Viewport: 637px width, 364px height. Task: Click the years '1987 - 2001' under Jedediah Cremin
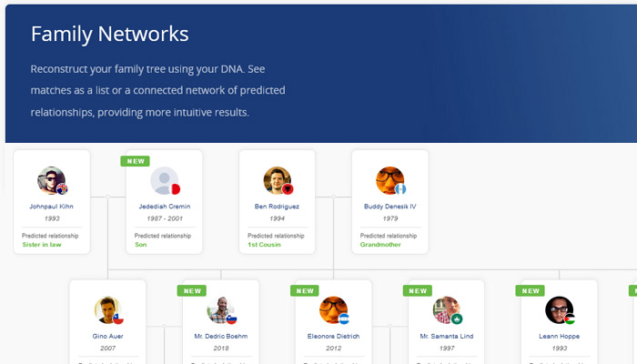[165, 218]
